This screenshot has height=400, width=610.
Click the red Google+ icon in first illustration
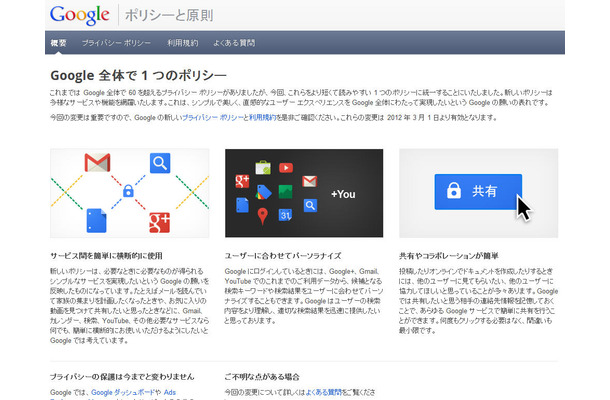click(x=160, y=223)
